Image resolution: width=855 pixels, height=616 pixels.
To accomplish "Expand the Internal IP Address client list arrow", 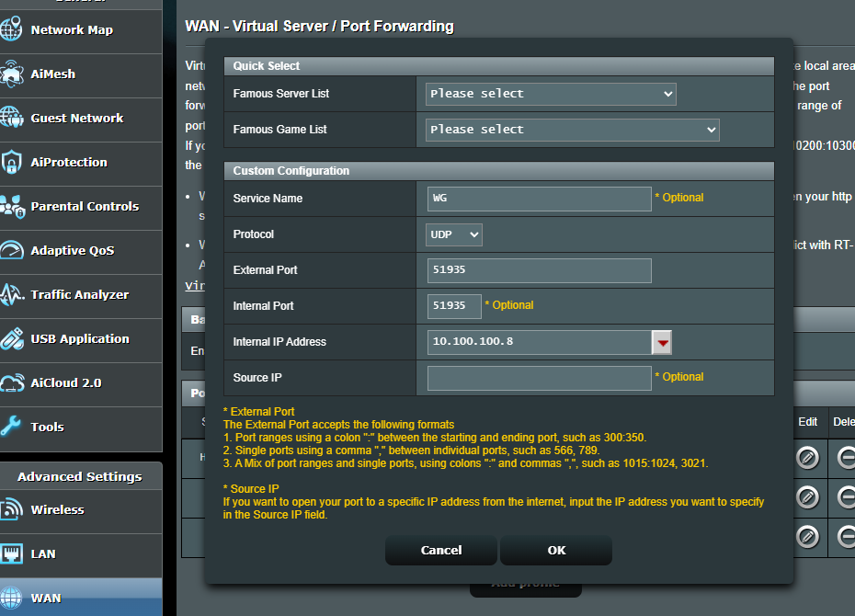I will [x=662, y=342].
